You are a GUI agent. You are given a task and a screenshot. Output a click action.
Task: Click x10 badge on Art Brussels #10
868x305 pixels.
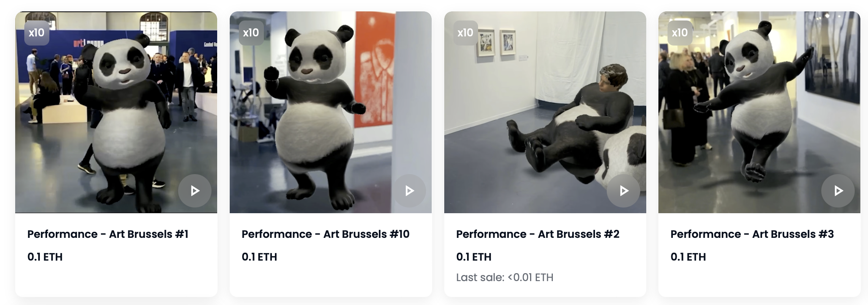coord(251,33)
